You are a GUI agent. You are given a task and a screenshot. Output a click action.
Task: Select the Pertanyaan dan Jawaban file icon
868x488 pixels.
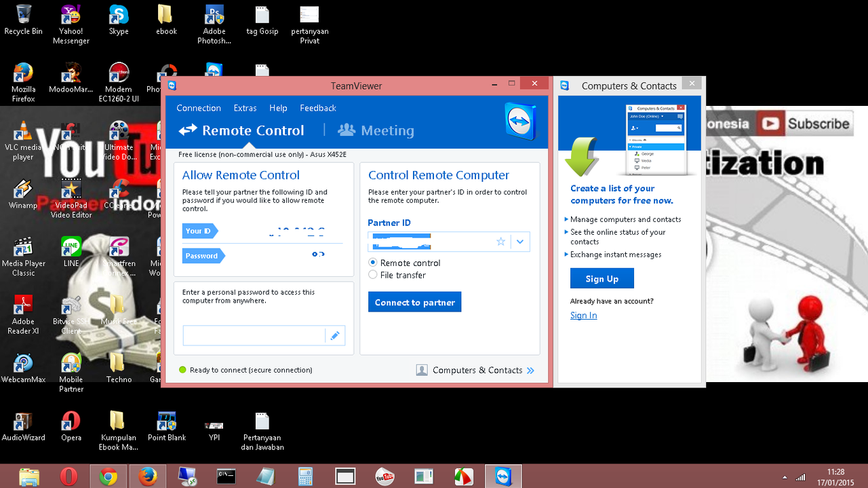(x=262, y=431)
